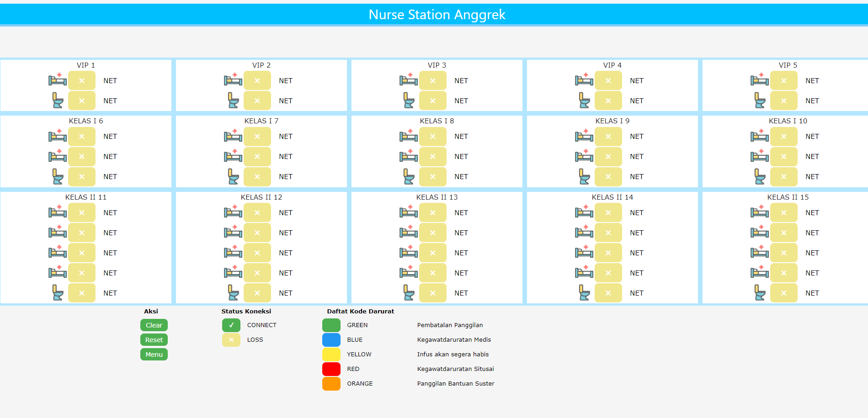Image resolution: width=868 pixels, height=418 pixels.
Task: Click the toilet icon in KELAS I 9
Action: click(x=584, y=176)
